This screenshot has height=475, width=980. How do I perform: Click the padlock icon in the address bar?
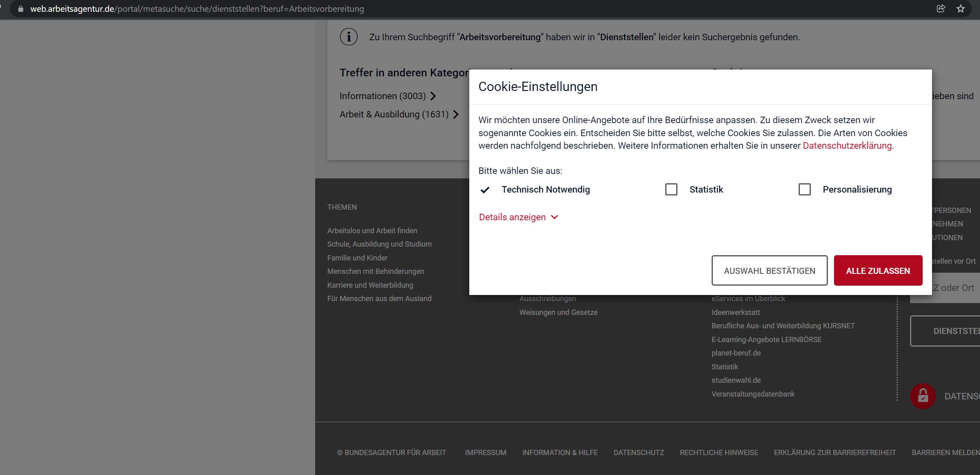tap(20, 9)
